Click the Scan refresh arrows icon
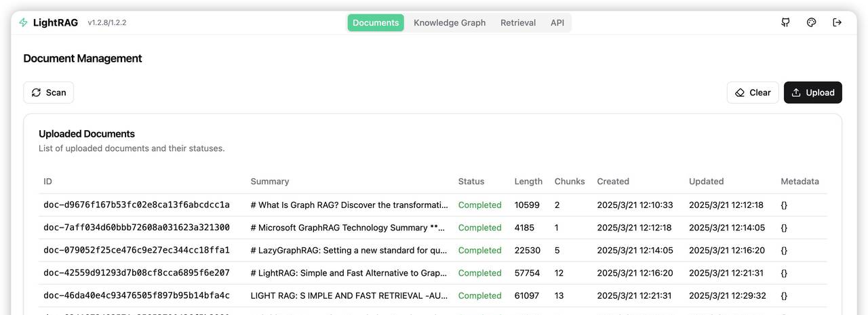This screenshot has width=868, height=315. (x=37, y=93)
